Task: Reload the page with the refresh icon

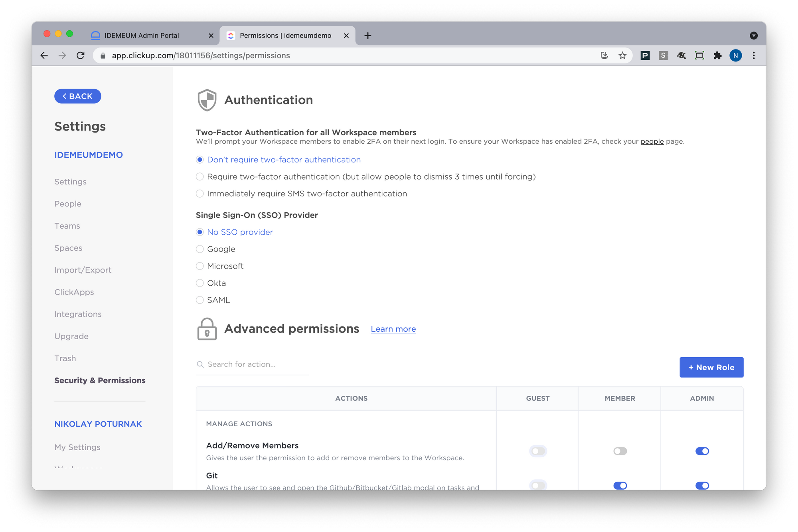Action: point(81,55)
